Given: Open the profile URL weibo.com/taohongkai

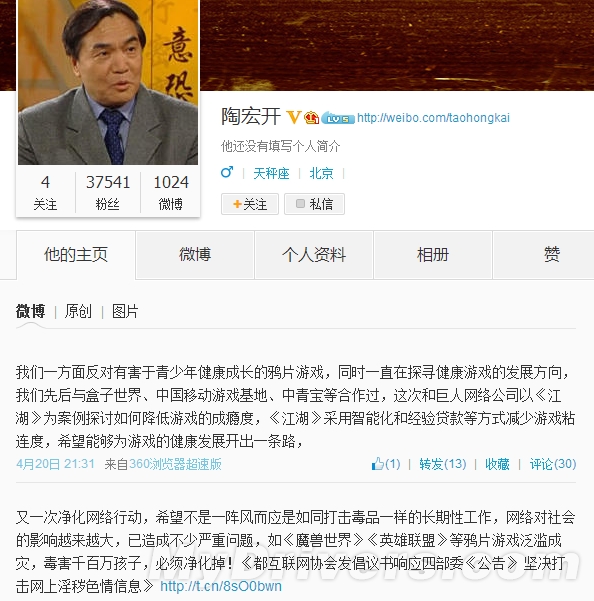Looking at the screenshot, I should click(x=433, y=118).
